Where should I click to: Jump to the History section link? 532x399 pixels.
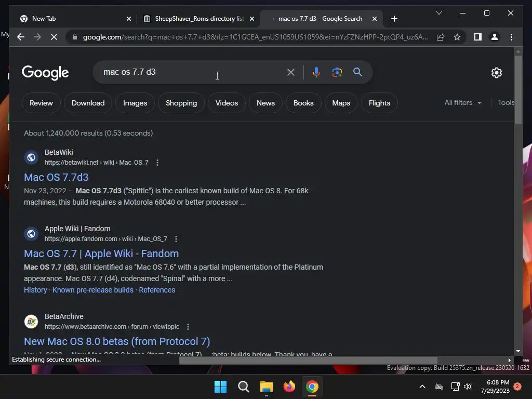(35, 290)
